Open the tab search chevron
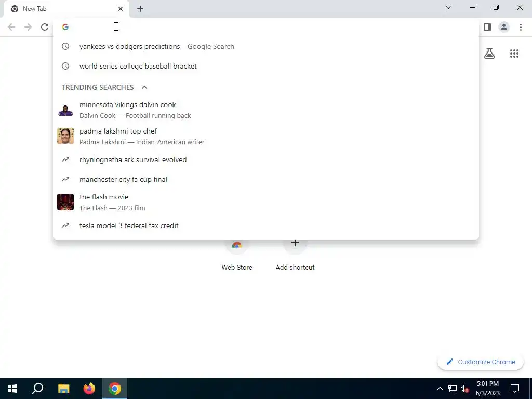 tap(448, 7)
